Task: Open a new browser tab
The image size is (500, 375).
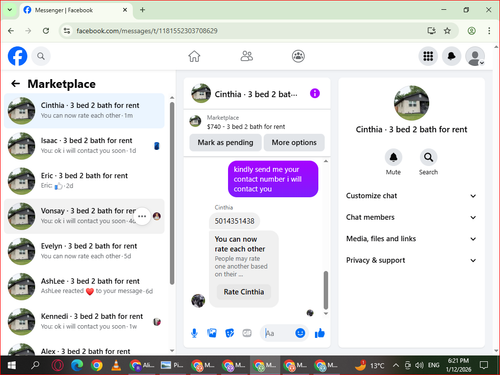Action: pos(142,10)
